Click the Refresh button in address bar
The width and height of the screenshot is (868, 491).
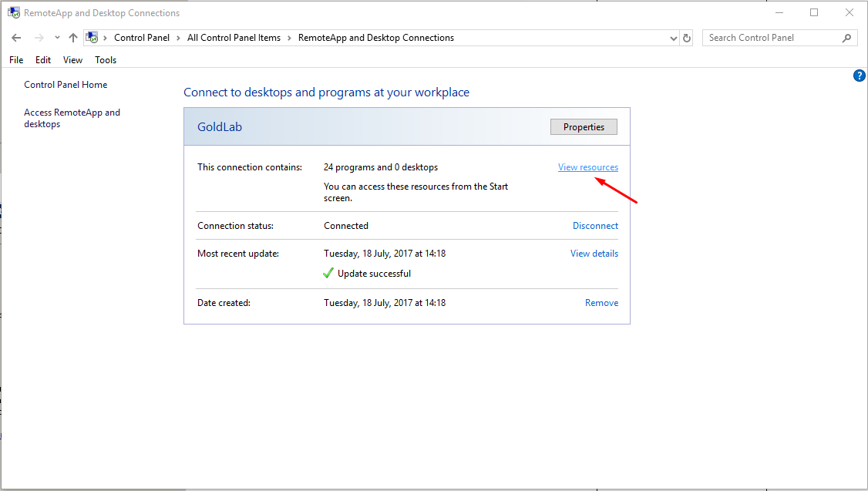687,38
